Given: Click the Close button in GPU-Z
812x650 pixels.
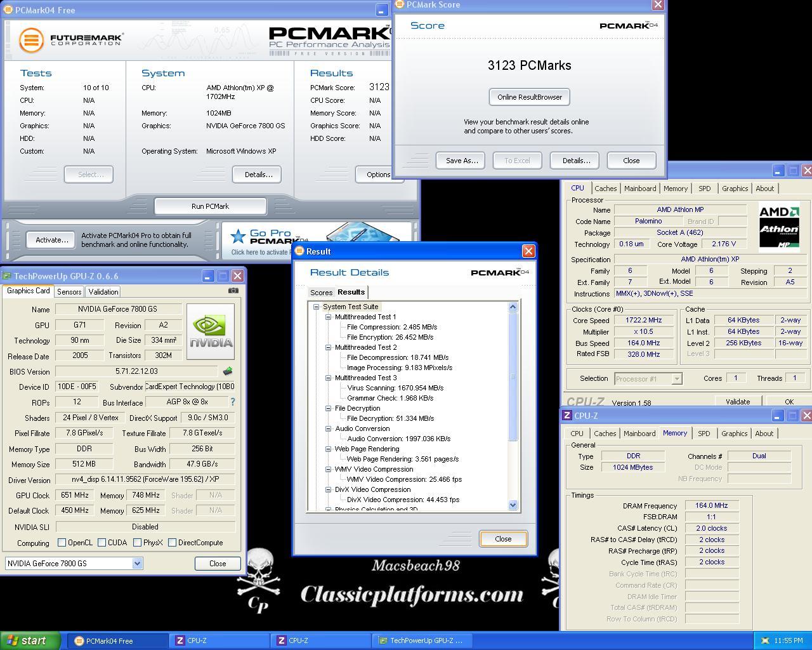Looking at the screenshot, I should pyautogui.click(x=218, y=564).
